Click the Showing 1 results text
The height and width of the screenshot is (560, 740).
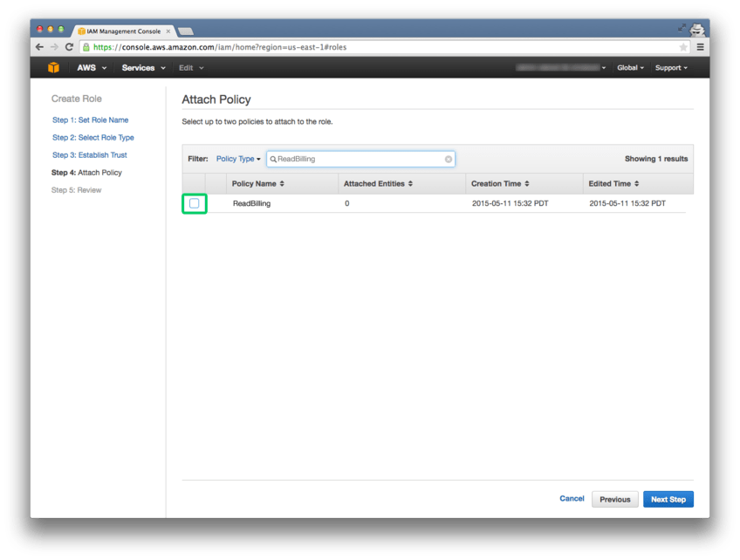[x=656, y=159]
